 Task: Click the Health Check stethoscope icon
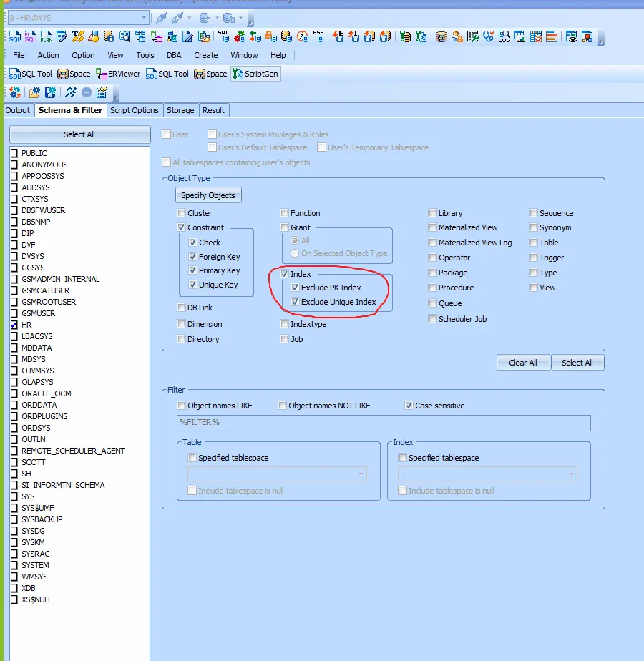(489, 37)
